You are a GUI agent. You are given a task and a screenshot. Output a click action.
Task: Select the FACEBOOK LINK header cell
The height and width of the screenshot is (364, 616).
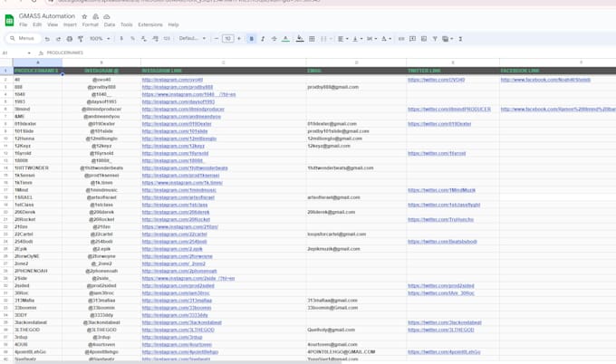point(557,71)
